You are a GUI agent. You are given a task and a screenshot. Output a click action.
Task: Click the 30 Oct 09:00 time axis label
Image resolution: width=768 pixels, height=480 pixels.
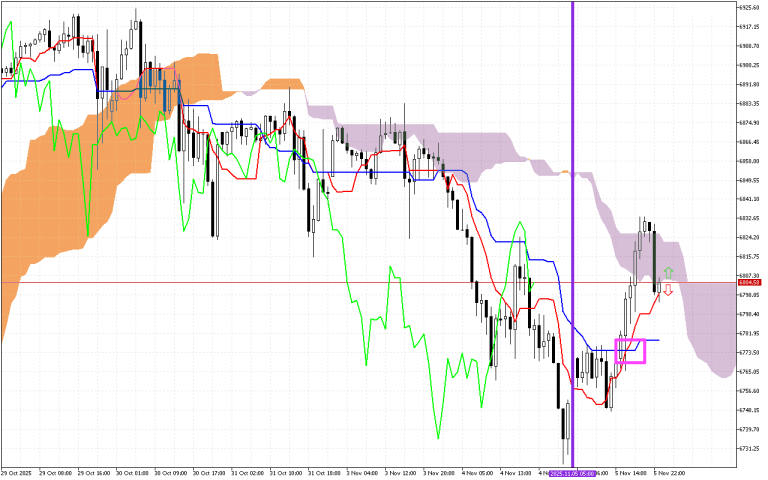point(170,474)
